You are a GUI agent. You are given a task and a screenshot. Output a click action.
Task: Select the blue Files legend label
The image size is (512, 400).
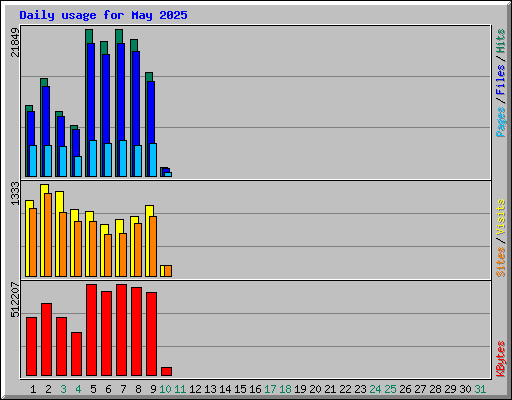[500, 80]
